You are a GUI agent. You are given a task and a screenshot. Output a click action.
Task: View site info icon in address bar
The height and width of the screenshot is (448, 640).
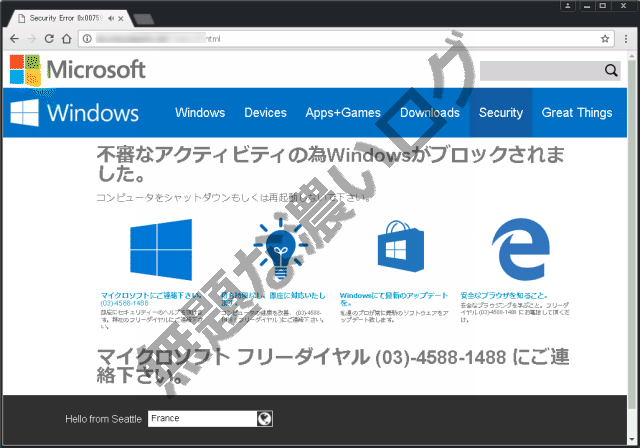[87, 39]
